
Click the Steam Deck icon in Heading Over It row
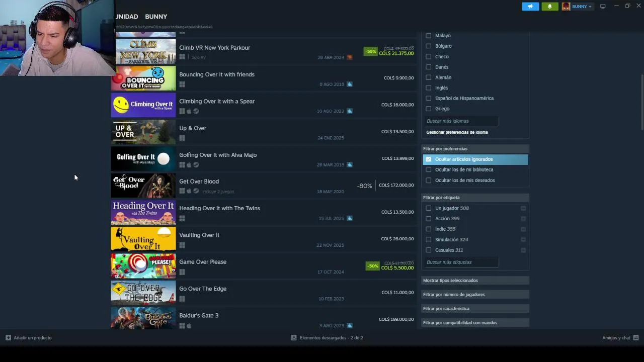(350, 218)
